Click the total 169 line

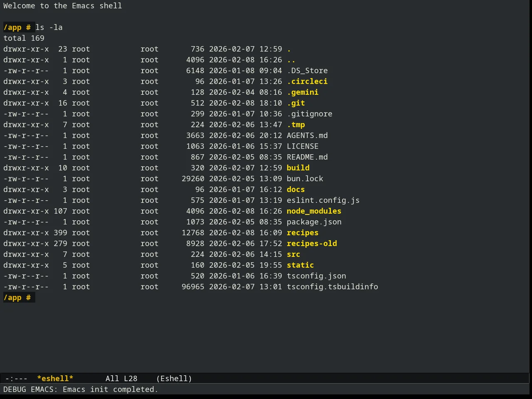(x=24, y=38)
